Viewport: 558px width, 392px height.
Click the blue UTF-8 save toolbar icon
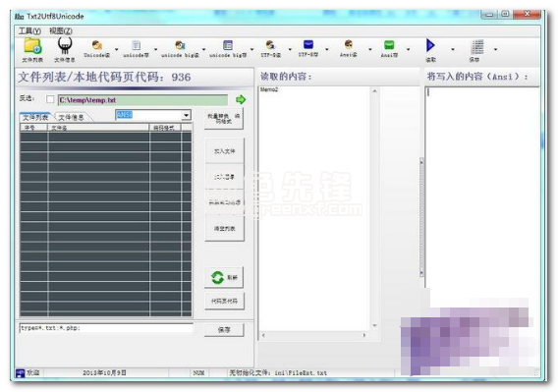click(x=308, y=44)
